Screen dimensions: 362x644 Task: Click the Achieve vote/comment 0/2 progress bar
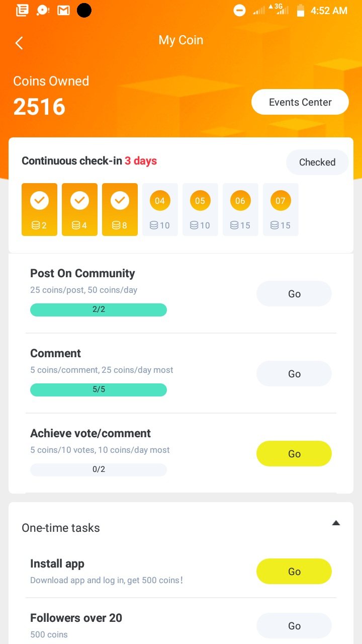click(99, 469)
